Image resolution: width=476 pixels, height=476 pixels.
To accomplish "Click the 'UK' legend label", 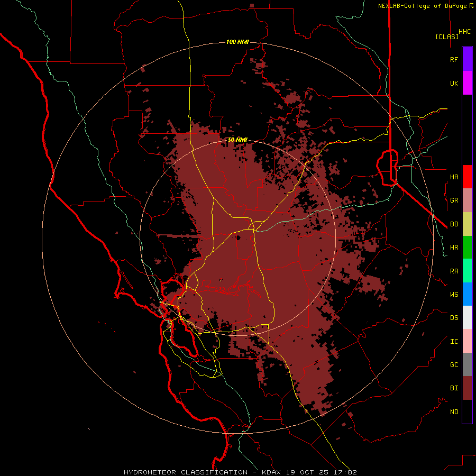I will click(454, 83).
